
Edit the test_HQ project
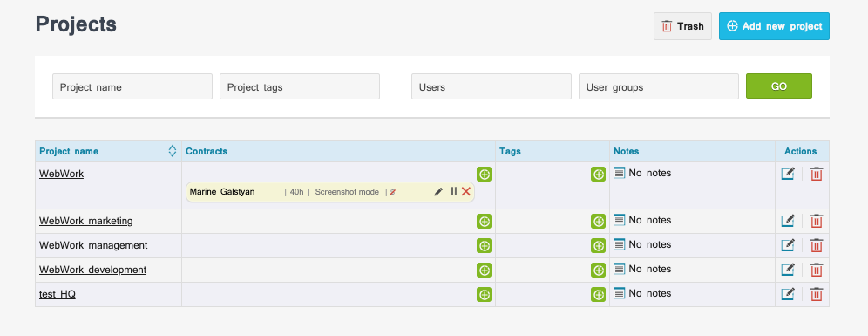tap(788, 294)
